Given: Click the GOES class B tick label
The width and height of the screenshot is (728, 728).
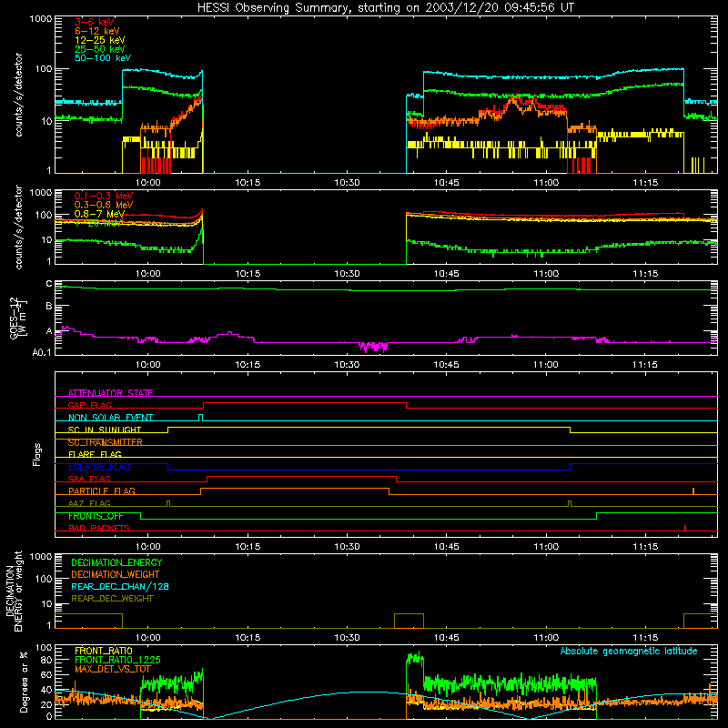Looking at the screenshot, I should click(49, 307).
